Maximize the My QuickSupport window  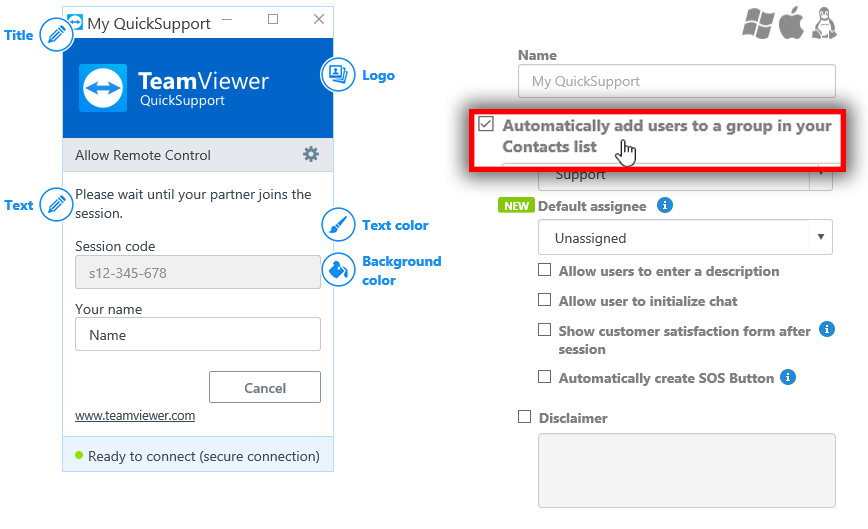click(x=273, y=19)
